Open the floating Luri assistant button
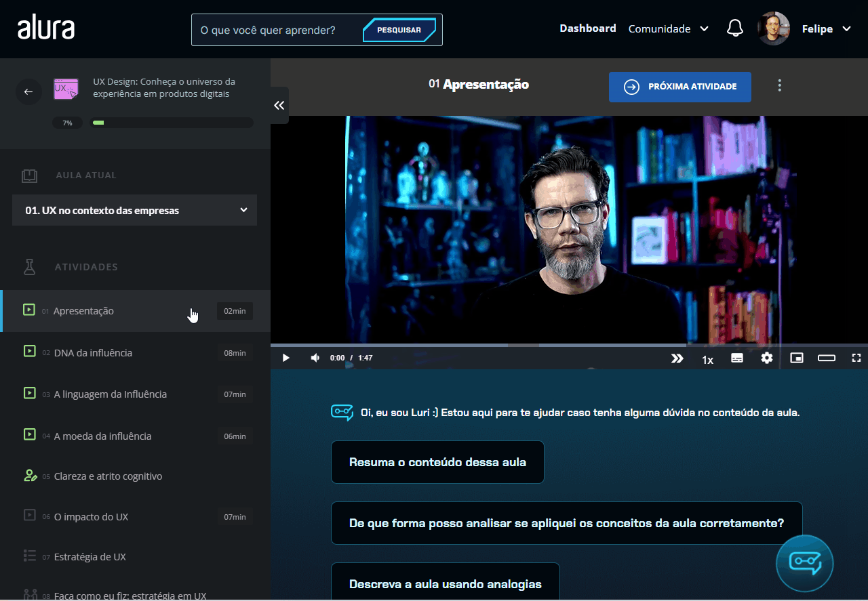 805,564
